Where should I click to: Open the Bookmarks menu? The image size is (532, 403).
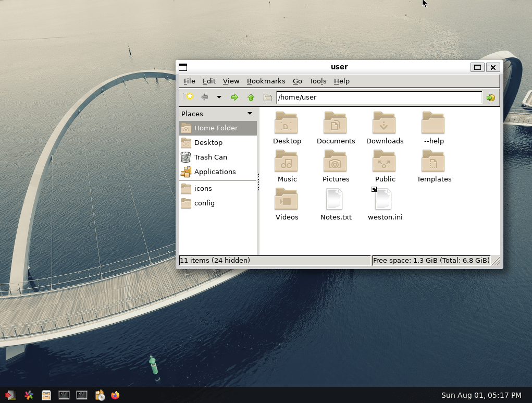click(x=266, y=81)
